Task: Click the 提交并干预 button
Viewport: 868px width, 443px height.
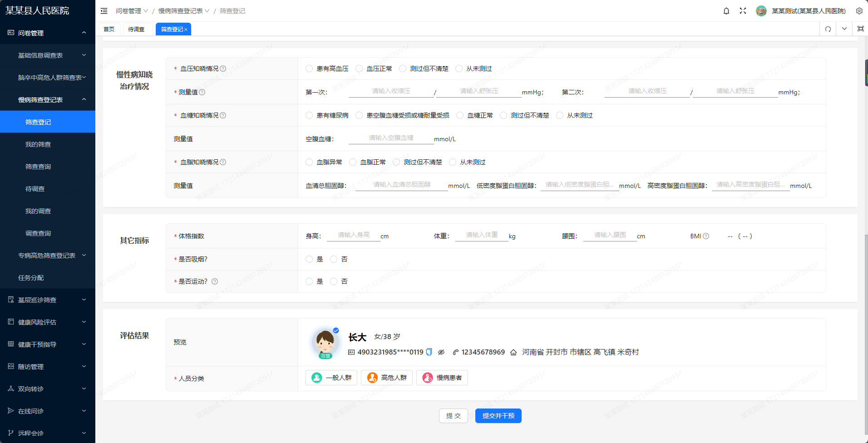Action: [498, 416]
